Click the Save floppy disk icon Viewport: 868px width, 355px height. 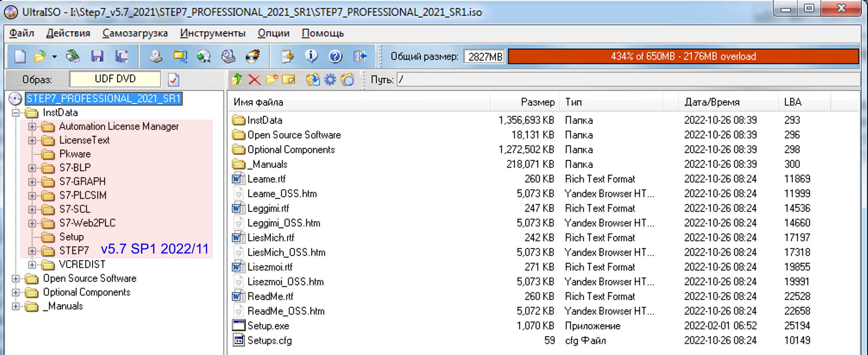click(97, 57)
